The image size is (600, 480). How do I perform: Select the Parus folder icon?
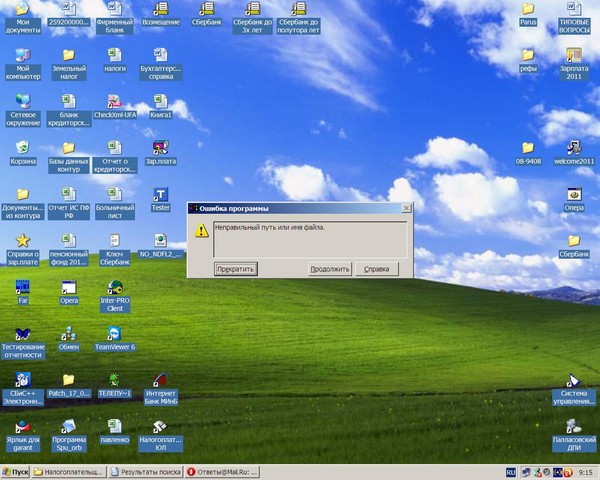(528, 13)
